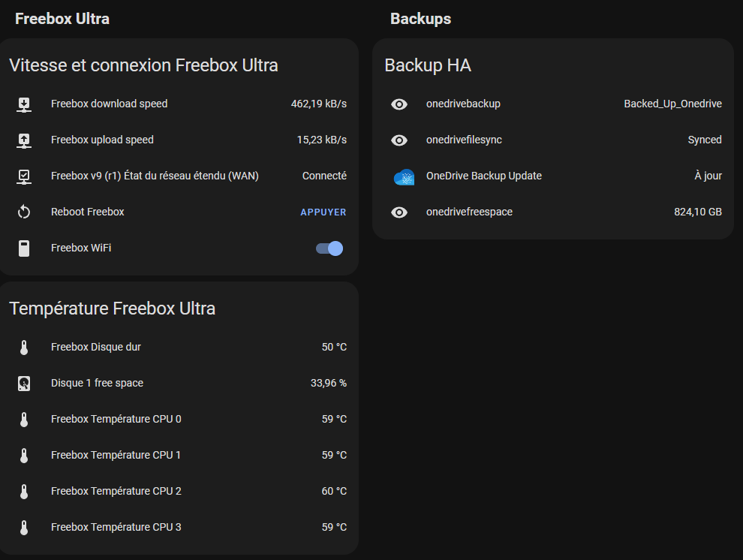The width and height of the screenshot is (743, 560).
Task: Click the onedrivefilesync eye icon
Action: click(x=399, y=140)
